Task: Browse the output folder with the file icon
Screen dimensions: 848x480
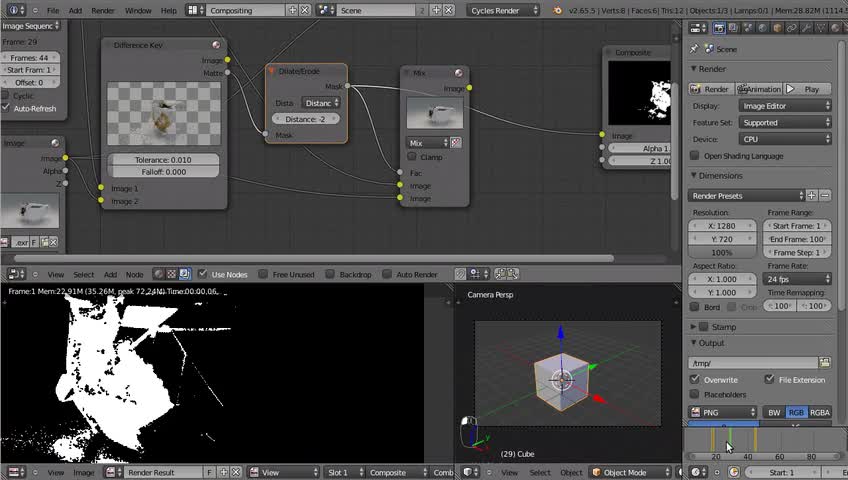Action: 825,363
